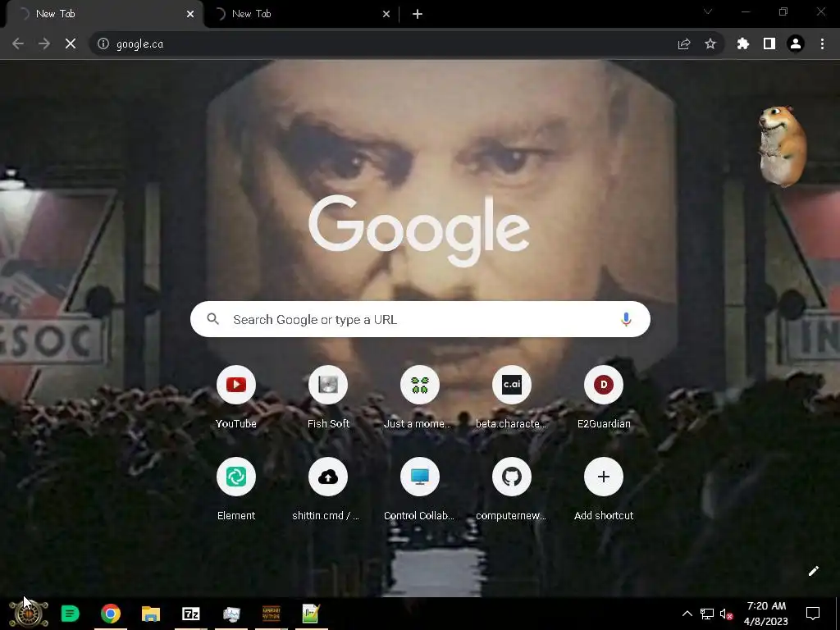Open the Fish Soft shortcut
The width and height of the screenshot is (840, 630).
328,385
